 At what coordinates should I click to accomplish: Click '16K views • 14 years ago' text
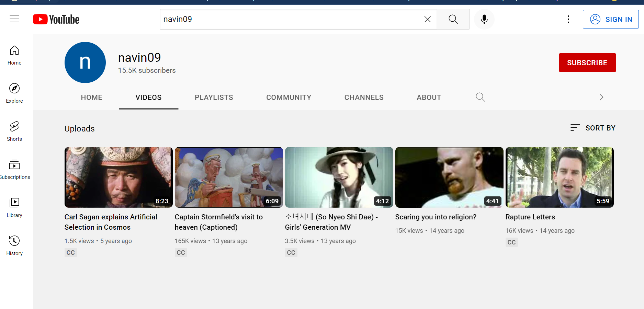(540, 231)
